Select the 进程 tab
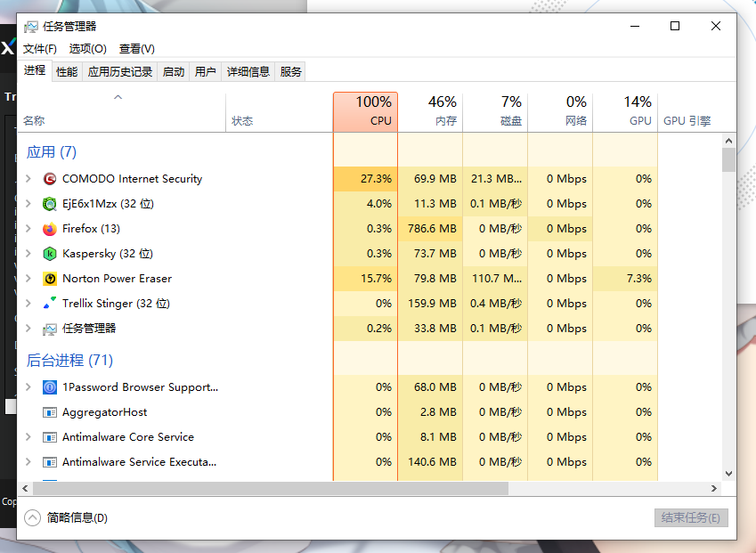 click(35, 70)
